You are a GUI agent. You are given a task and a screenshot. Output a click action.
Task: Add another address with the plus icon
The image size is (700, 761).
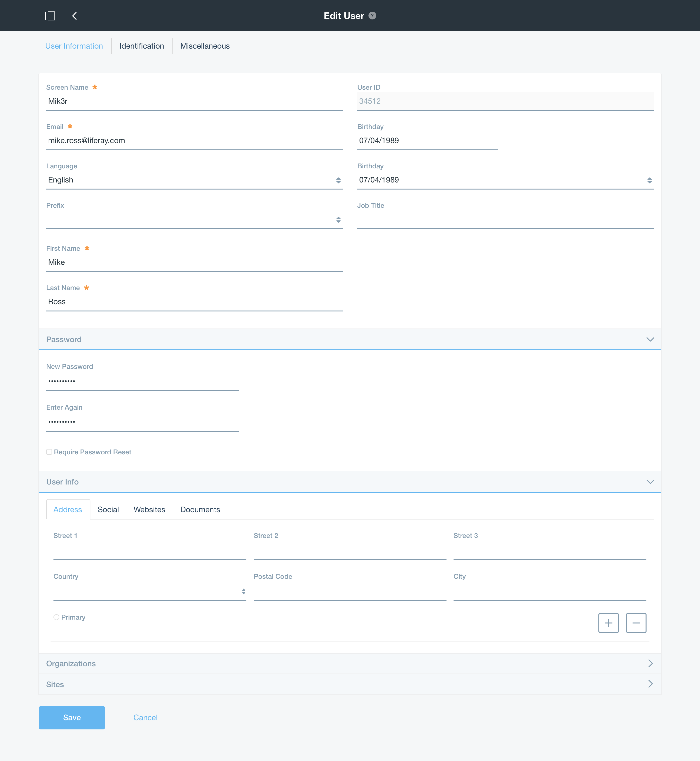[x=608, y=623]
